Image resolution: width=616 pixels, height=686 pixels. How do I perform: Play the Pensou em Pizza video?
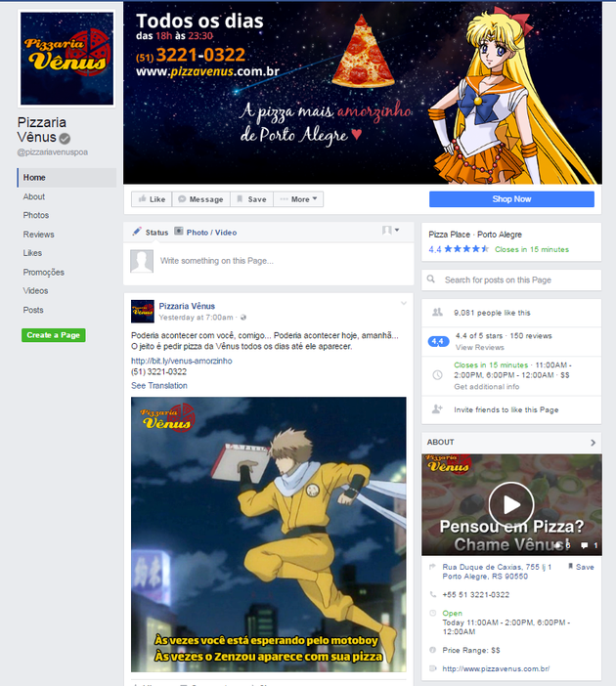(x=511, y=504)
